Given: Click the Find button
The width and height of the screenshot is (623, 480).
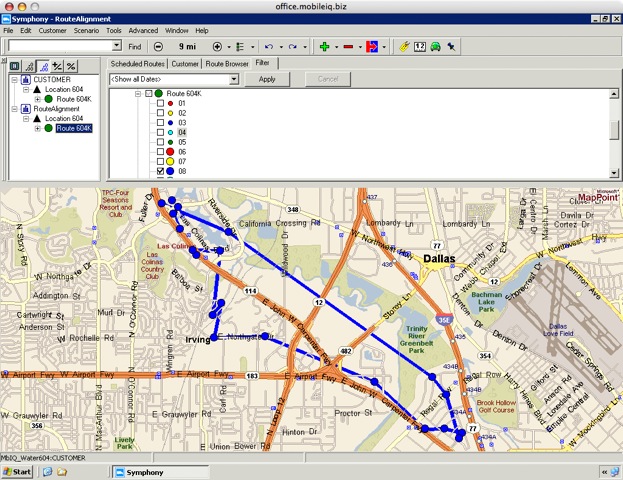Looking at the screenshot, I should pos(135,46).
